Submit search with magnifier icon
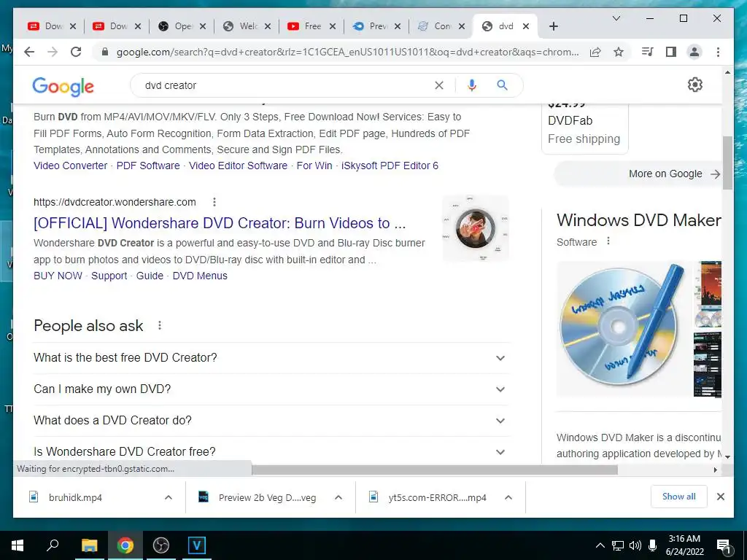The width and height of the screenshot is (747, 560). coord(502,85)
